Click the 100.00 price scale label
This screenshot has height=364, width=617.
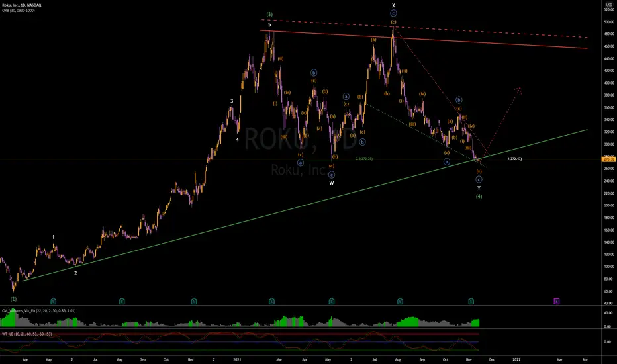pyautogui.click(x=609, y=267)
